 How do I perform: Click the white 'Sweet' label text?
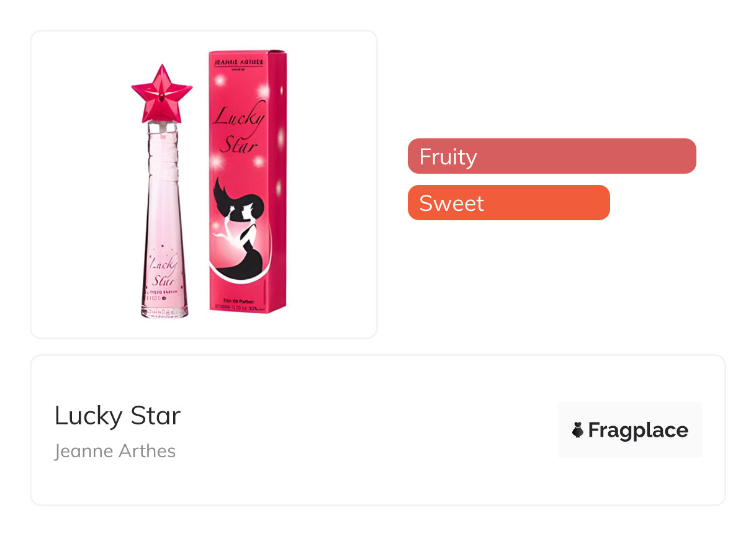[451, 203]
